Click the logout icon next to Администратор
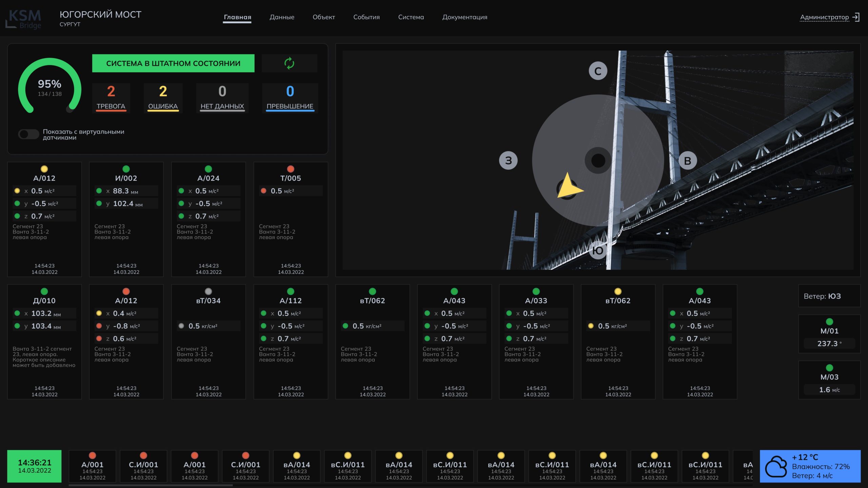Viewport: 868px width, 488px height. (x=856, y=17)
